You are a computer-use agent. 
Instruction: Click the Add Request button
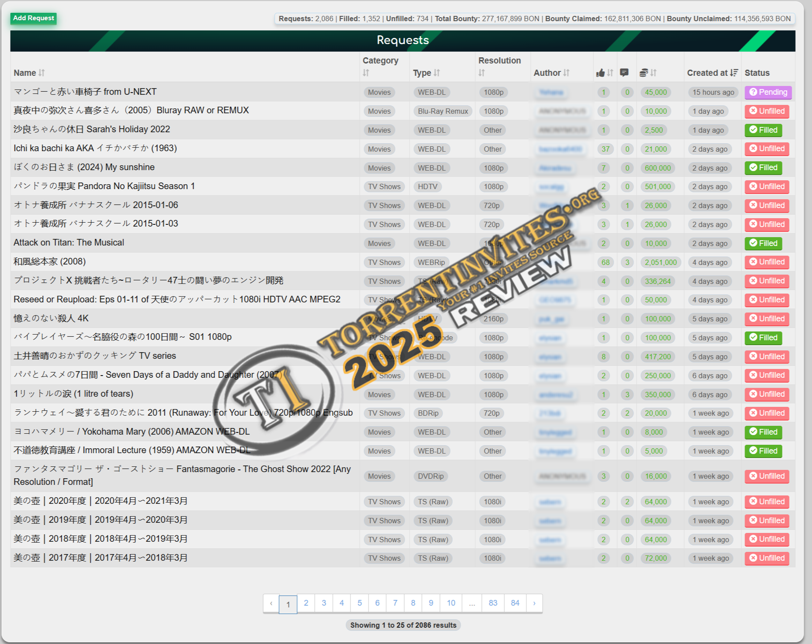34,18
